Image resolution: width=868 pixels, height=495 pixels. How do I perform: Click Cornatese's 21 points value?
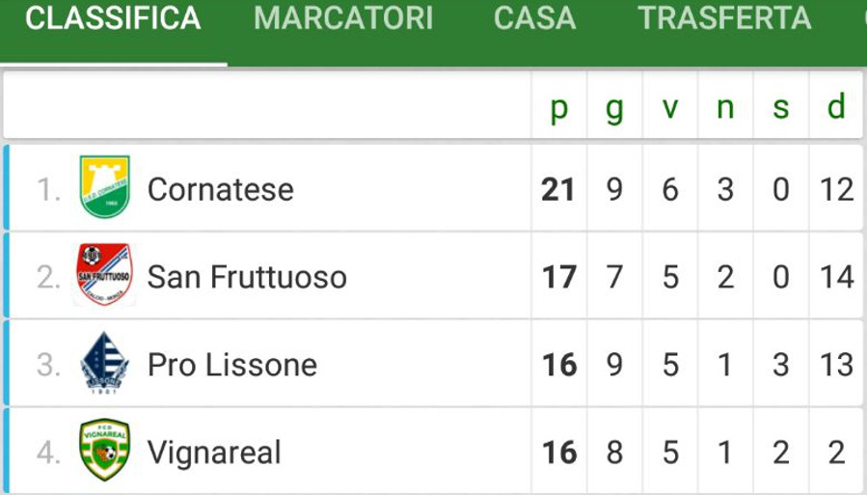[x=558, y=189]
